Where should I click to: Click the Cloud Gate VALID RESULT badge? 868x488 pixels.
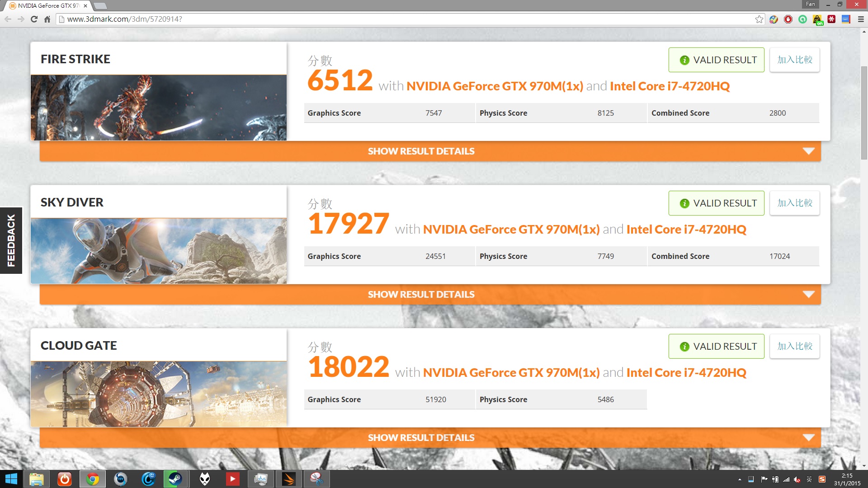716,346
